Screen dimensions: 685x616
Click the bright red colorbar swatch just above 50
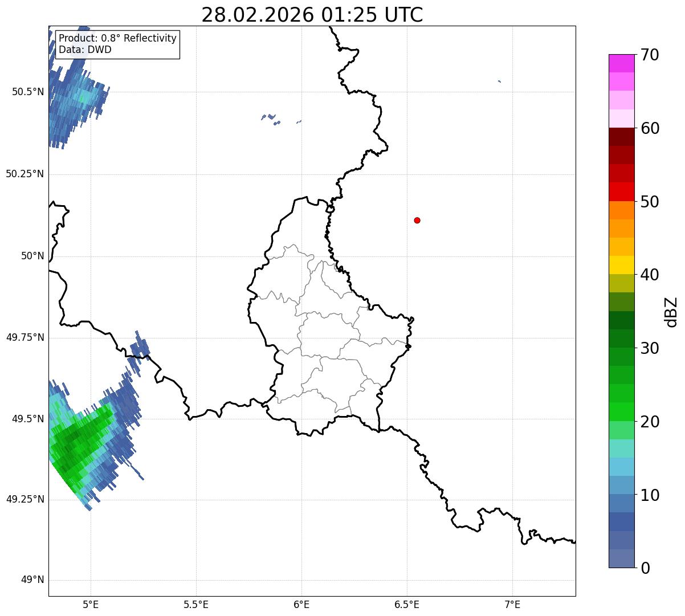point(622,192)
